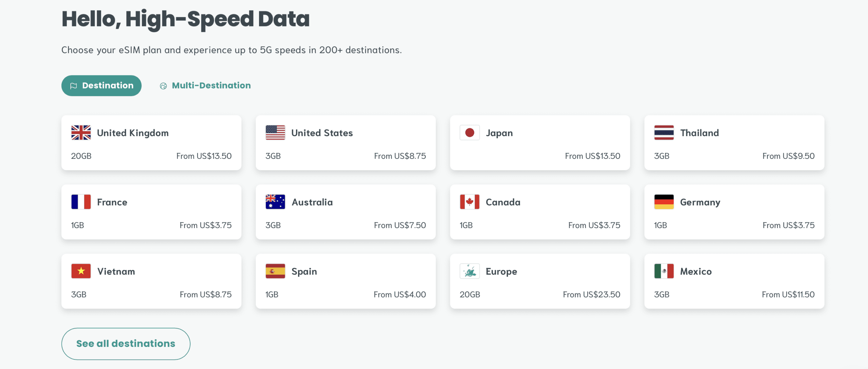Open the See all destinations button

[x=126, y=344]
